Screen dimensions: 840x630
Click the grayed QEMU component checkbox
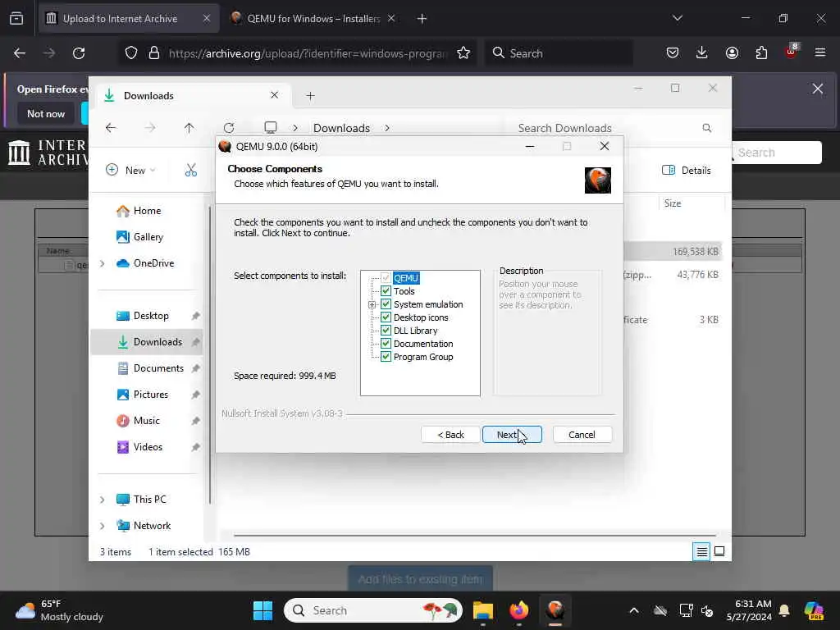(386, 277)
